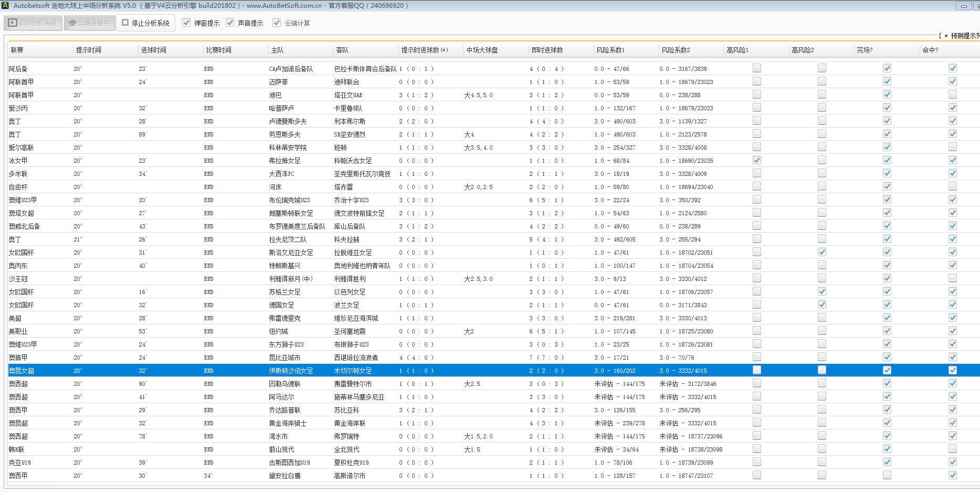Click the highlighted 伊斯顿沙伯女足 row
The height and width of the screenshot is (493, 980).
click(x=291, y=371)
